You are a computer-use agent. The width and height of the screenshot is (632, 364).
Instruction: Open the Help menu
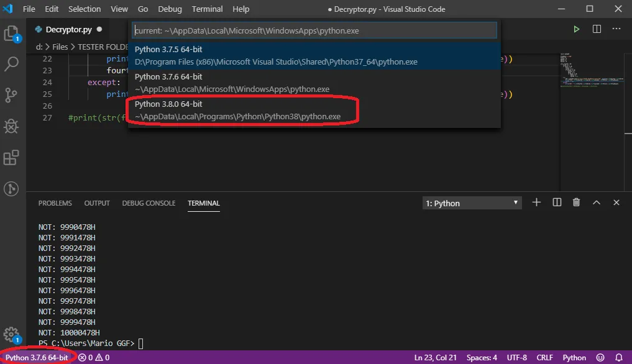click(240, 9)
